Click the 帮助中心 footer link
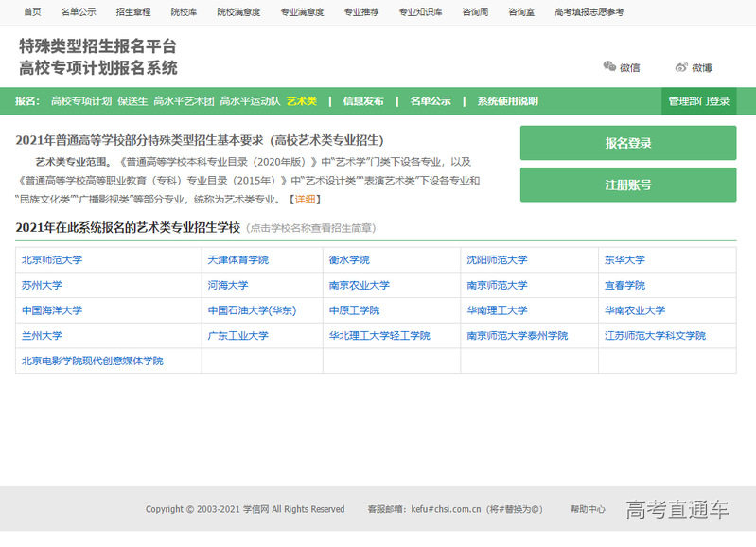The image size is (756, 547). [x=588, y=509]
